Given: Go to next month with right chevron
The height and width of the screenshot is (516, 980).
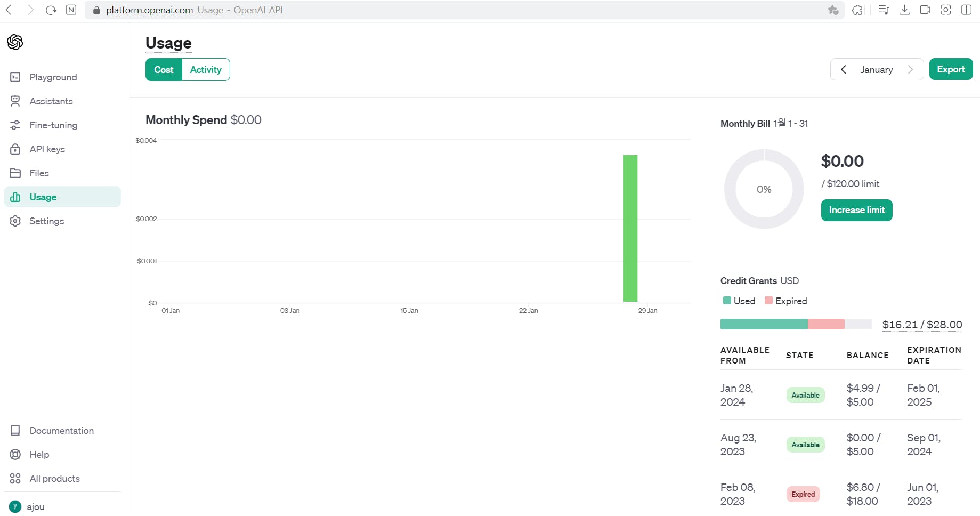Looking at the screenshot, I should pos(911,69).
